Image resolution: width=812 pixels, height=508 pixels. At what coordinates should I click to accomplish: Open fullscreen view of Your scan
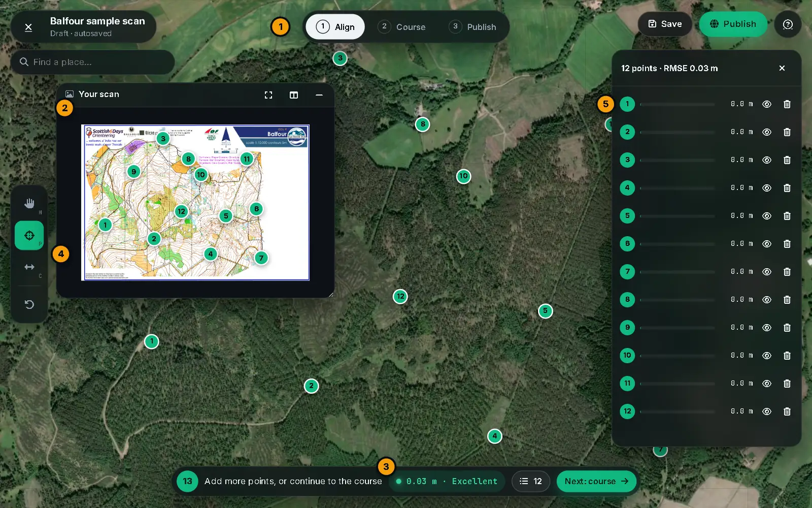(x=268, y=95)
